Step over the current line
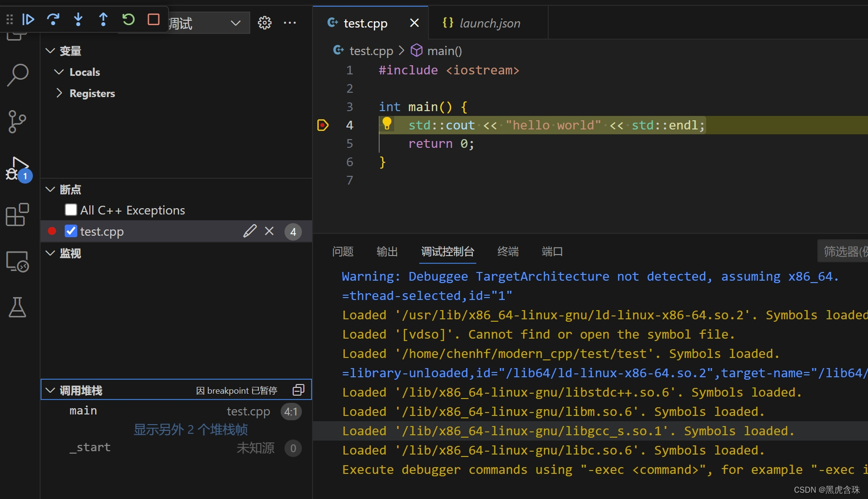 click(53, 19)
